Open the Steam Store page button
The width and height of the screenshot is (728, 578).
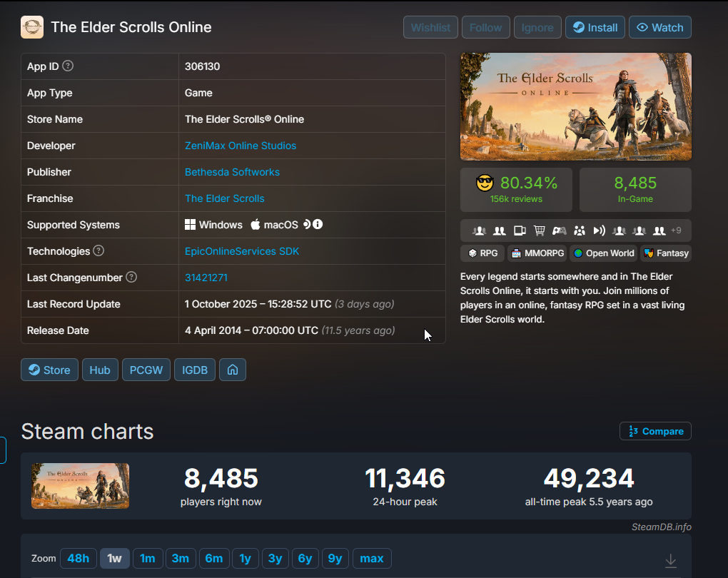pos(49,370)
